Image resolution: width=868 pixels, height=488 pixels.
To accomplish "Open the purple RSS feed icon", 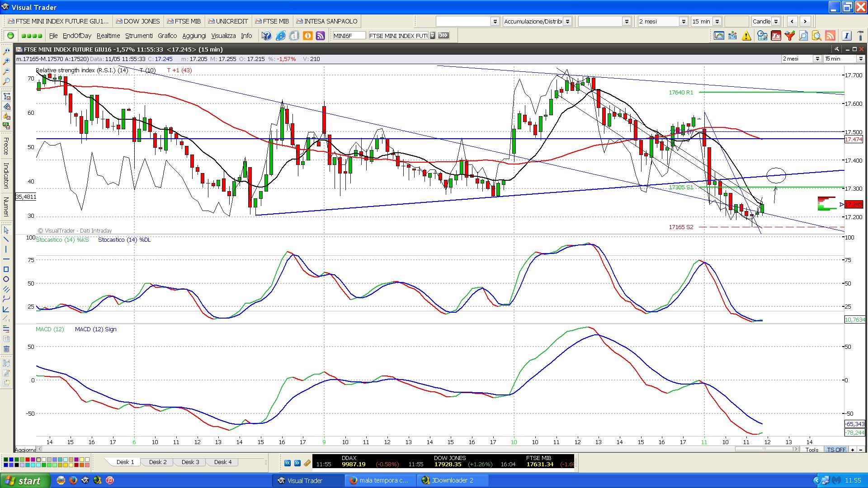I will coord(321,36).
